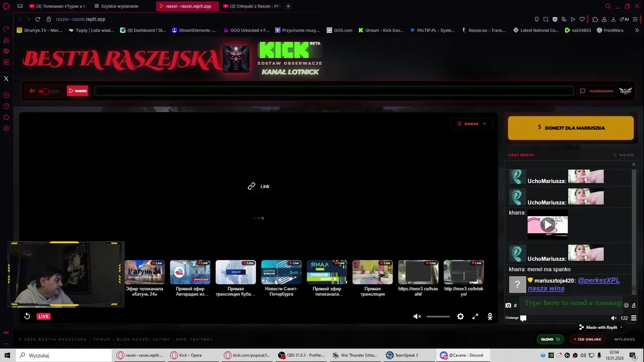This screenshot has width=644, height=362.
Task: Start the RADIO player button
Action: 77,91
